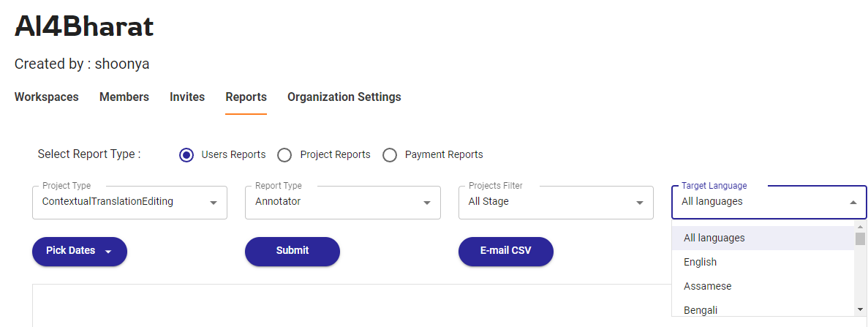Screen dimensions: 868x327
Task: Click the Submit button
Action: 293,251
